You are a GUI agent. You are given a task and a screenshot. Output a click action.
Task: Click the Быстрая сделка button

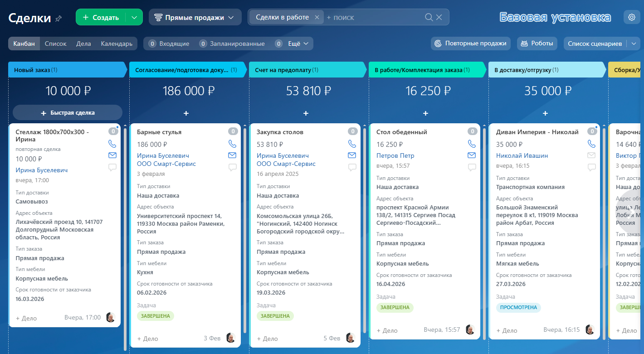pyautogui.click(x=68, y=112)
